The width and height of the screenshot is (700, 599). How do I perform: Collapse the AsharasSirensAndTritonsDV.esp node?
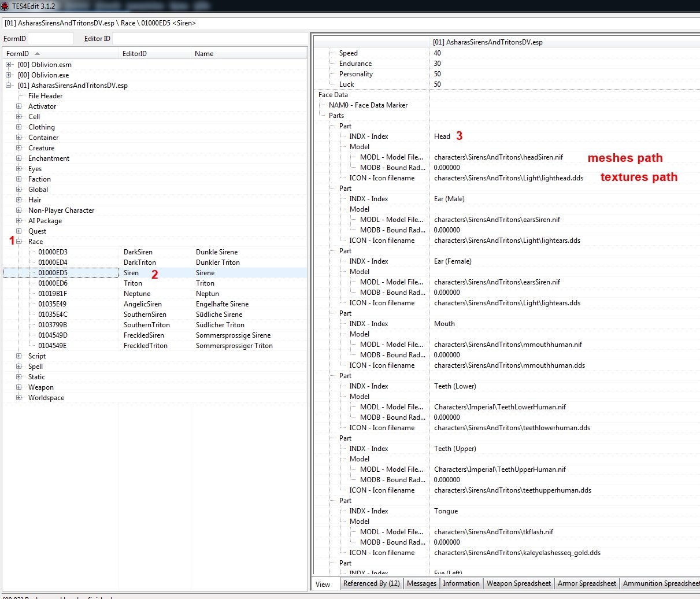pyautogui.click(x=9, y=86)
